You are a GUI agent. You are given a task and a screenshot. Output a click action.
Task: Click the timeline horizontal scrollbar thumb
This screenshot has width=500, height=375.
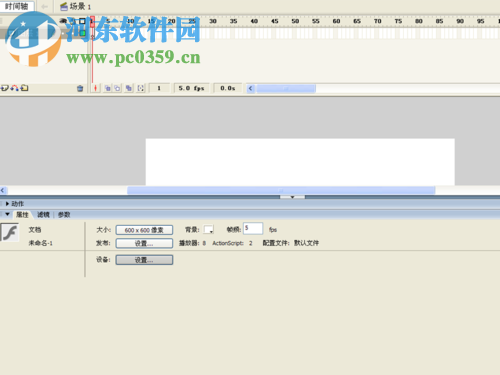click(x=286, y=88)
